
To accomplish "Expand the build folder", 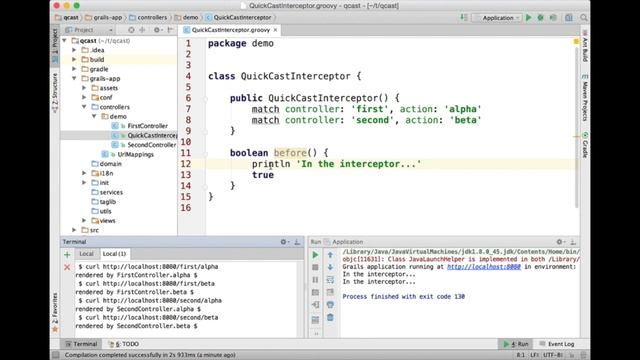I will point(74,59).
